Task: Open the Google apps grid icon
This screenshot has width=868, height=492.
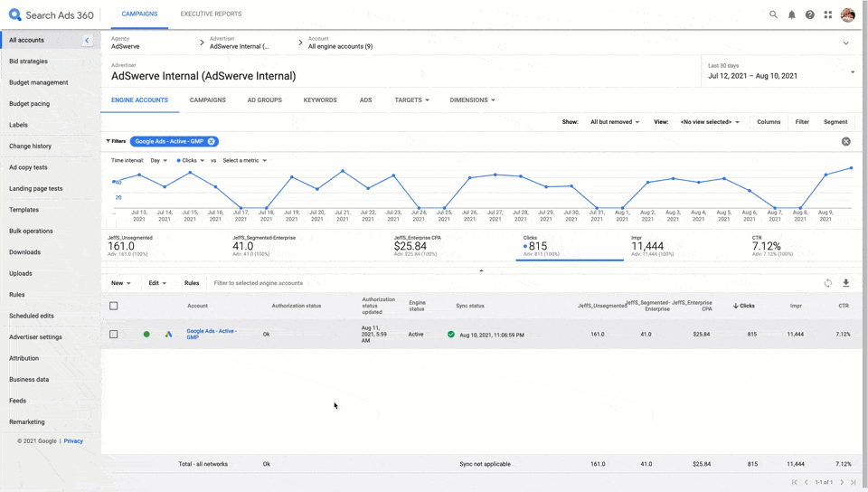Action: 828,15
